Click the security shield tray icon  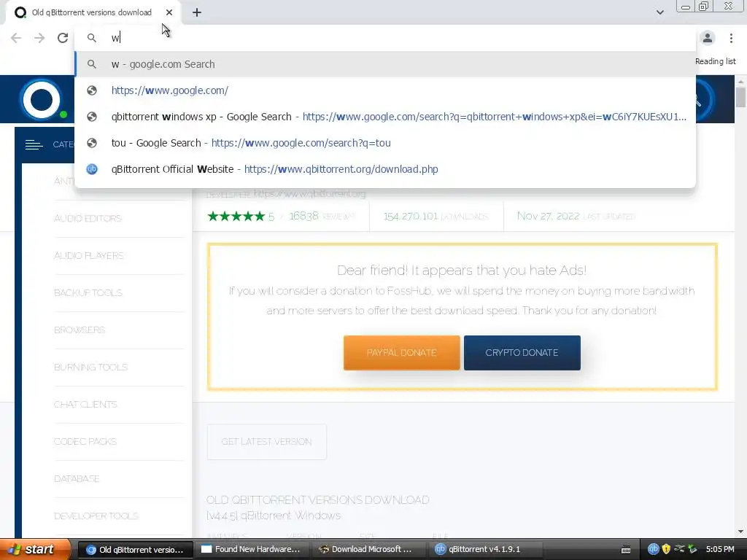(x=666, y=549)
